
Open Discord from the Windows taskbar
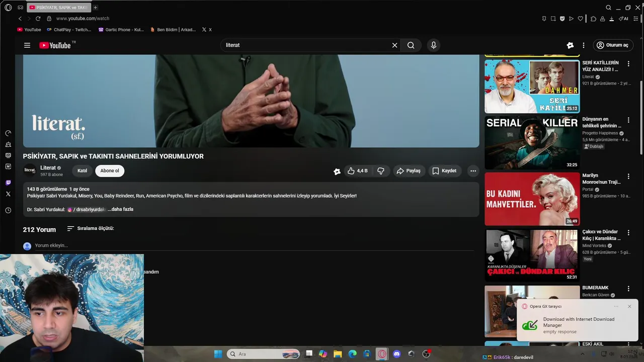pos(396,354)
